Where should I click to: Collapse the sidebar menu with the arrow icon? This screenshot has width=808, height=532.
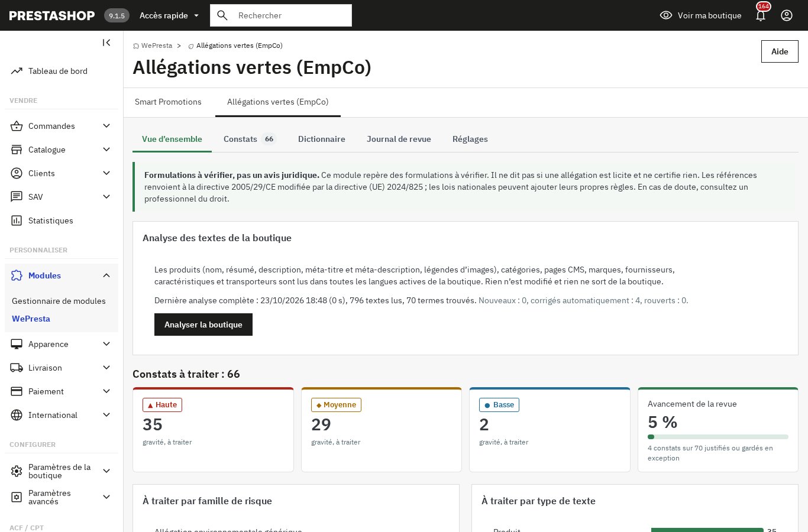point(106,43)
